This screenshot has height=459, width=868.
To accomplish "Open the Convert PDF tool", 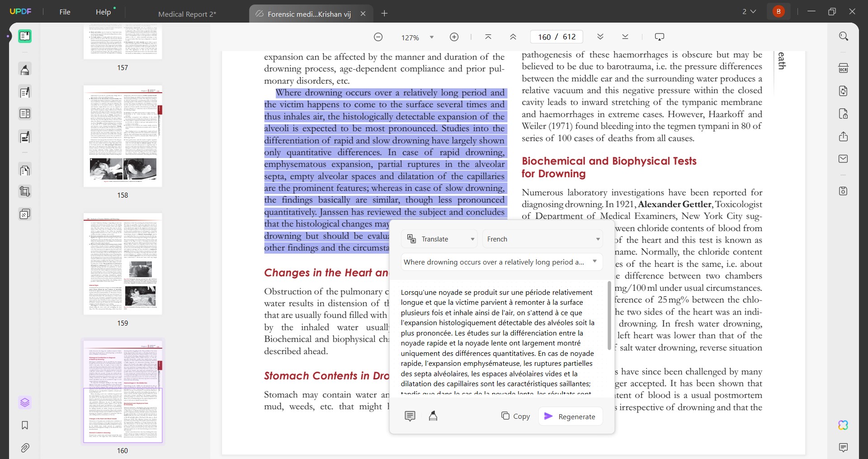I will (844, 91).
